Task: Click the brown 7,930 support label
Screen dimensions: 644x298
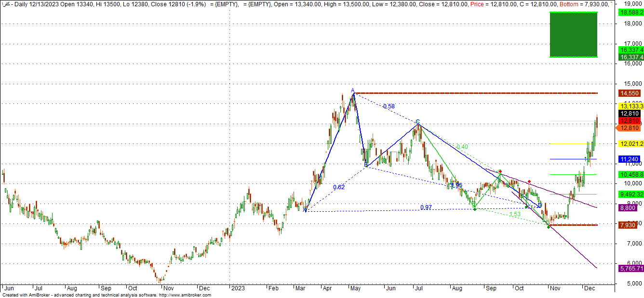Action: pyautogui.click(x=627, y=225)
